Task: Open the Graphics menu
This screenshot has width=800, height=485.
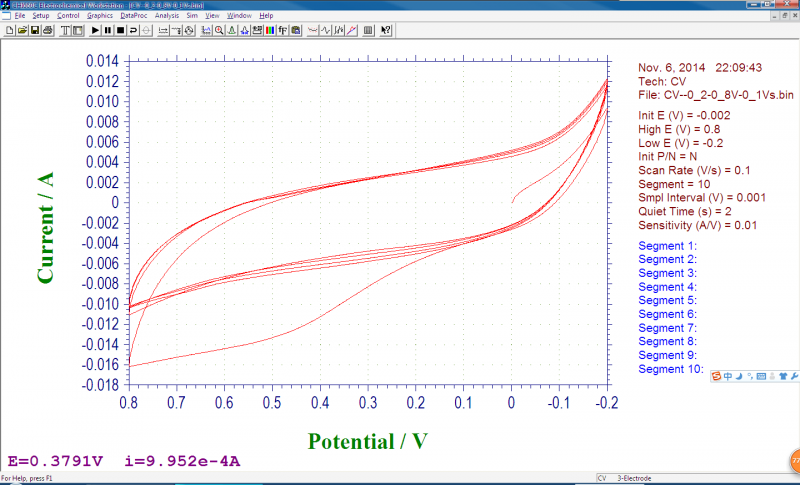Action: click(x=99, y=16)
